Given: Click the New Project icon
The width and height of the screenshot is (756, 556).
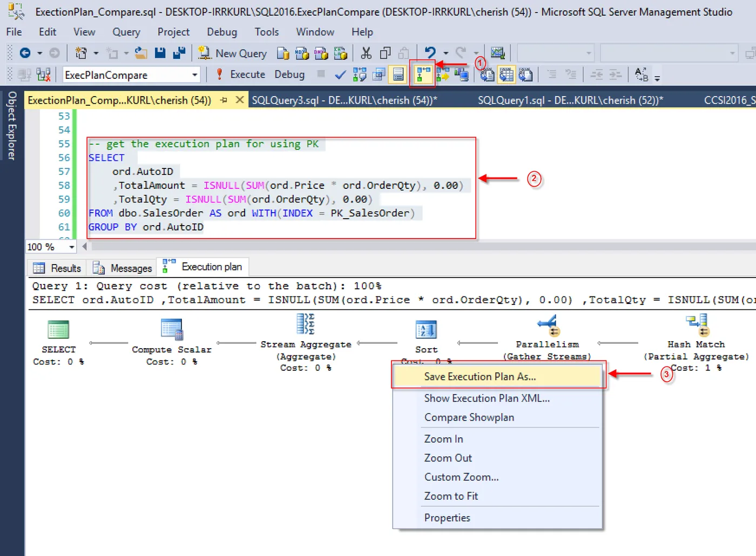Looking at the screenshot, I should (x=81, y=53).
